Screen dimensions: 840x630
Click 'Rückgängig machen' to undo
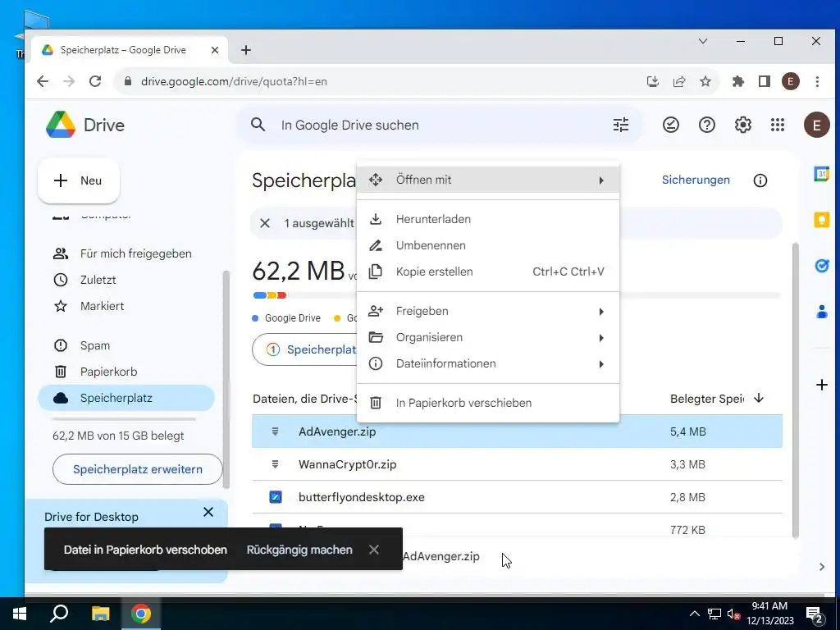tap(299, 550)
